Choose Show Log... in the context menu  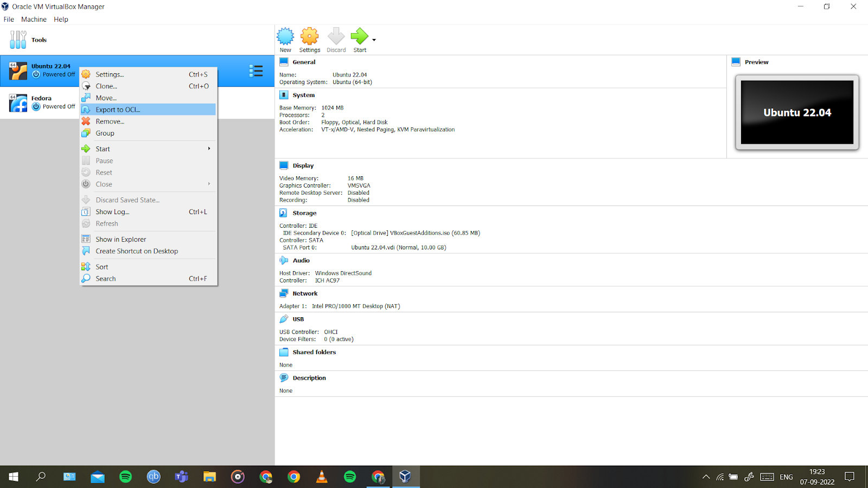(148, 212)
